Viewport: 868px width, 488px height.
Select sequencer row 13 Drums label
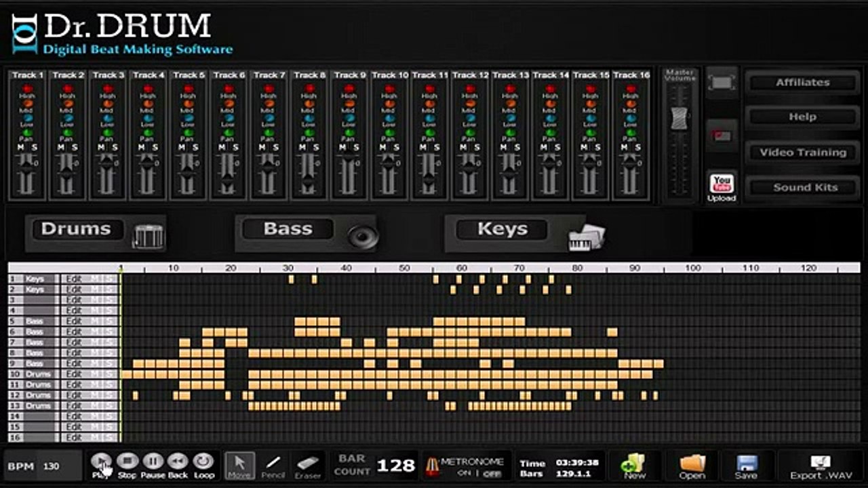[x=37, y=406]
